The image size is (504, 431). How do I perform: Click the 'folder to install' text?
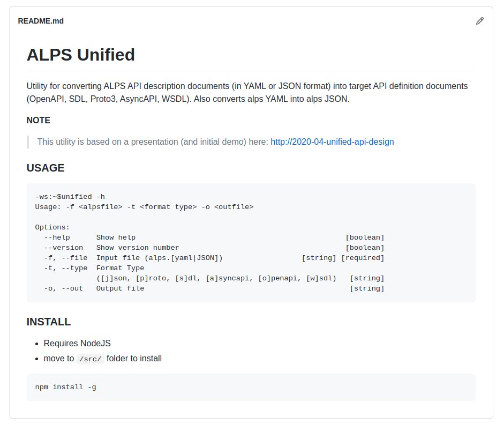pos(134,358)
